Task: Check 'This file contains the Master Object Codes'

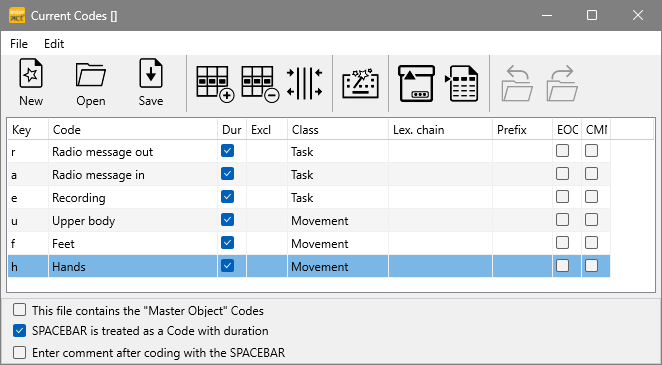Action: (x=19, y=310)
